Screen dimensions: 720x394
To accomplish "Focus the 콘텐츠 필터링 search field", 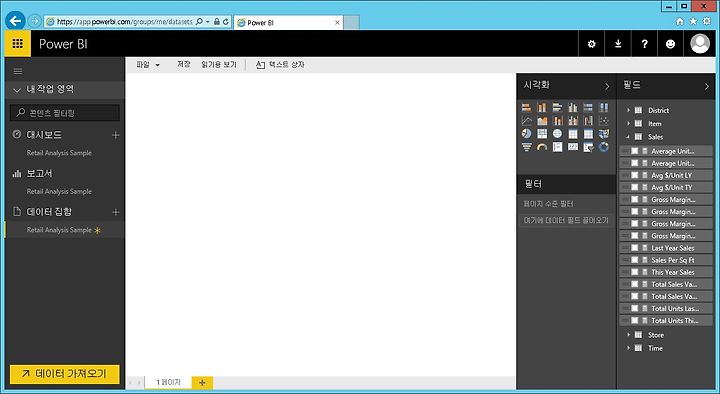I will tap(65, 113).
